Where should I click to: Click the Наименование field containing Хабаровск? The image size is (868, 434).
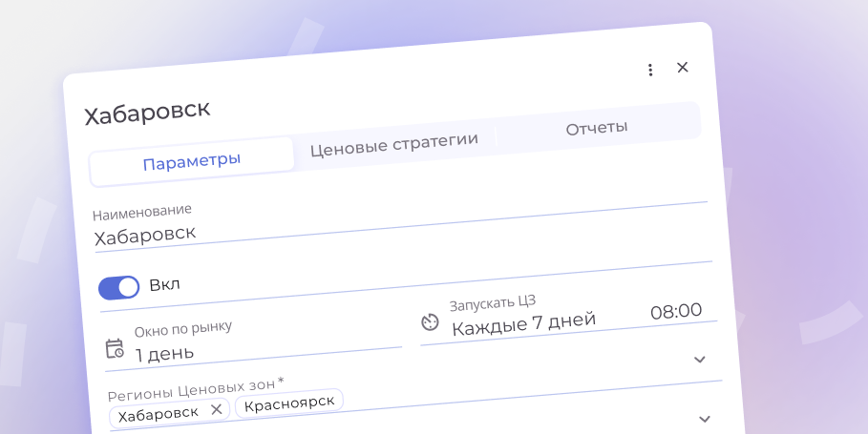click(286, 229)
